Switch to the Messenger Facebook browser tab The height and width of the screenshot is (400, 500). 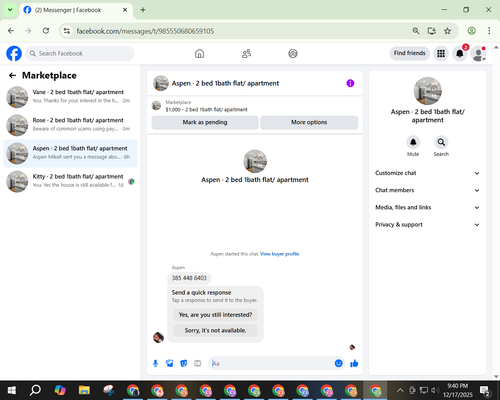pos(76,10)
